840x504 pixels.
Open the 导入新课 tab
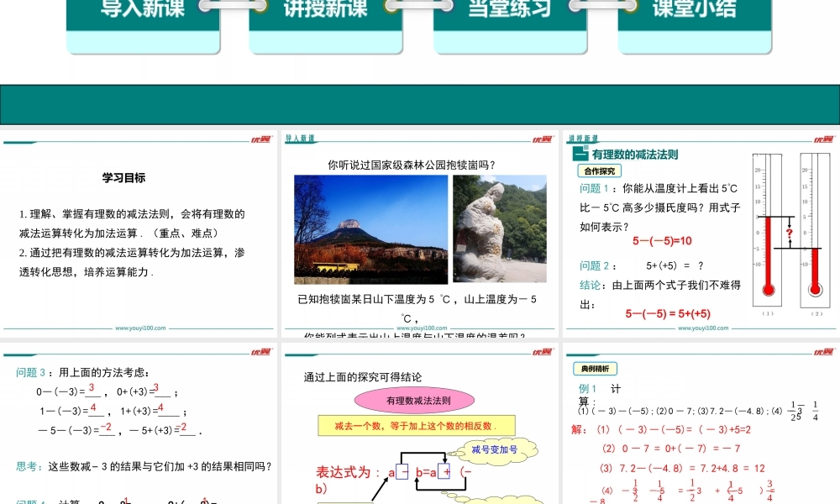click(x=143, y=12)
